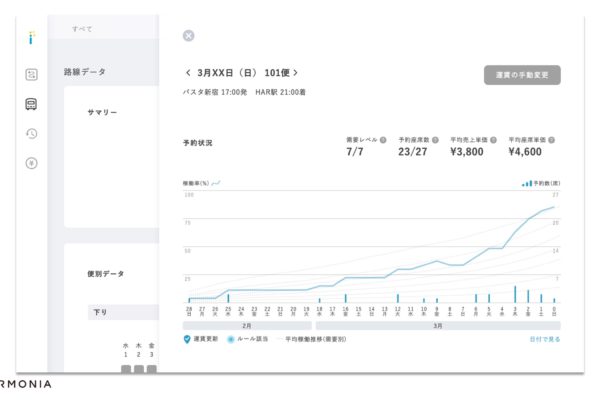Close the flight detail panel

(x=188, y=36)
